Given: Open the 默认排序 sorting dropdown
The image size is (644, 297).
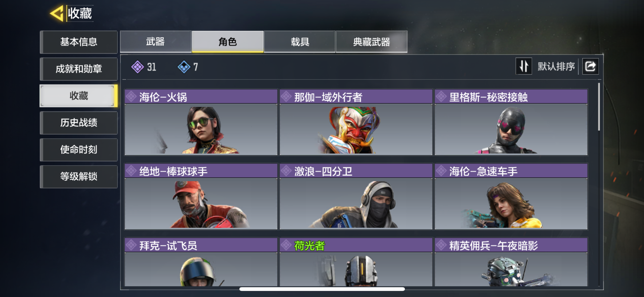Looking at the screenshot, I should [556, 67].
